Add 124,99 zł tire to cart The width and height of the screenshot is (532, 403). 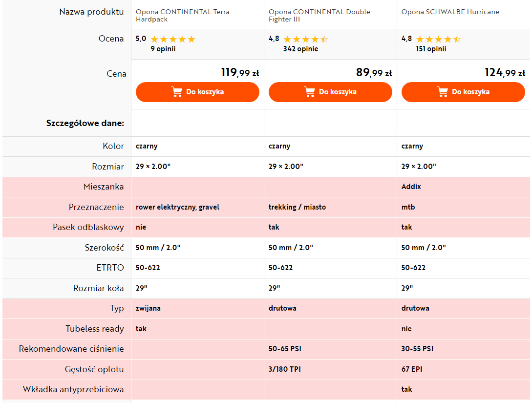point(463,92)
